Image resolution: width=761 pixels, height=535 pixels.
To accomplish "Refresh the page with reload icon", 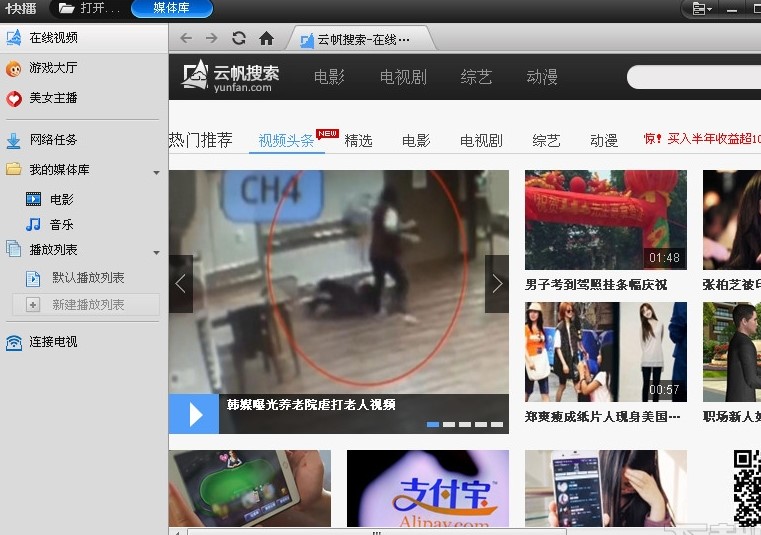I will [239, 38].
